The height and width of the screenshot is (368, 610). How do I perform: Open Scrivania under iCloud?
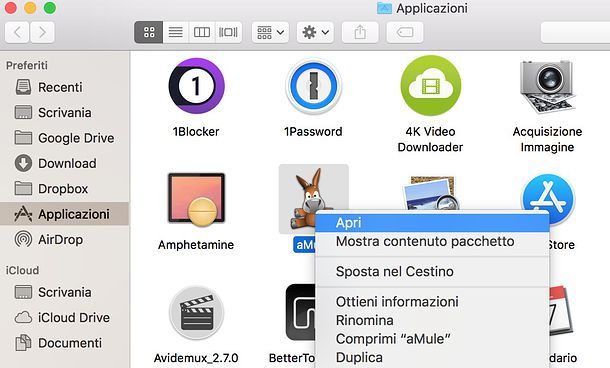[x=65, y=292]
